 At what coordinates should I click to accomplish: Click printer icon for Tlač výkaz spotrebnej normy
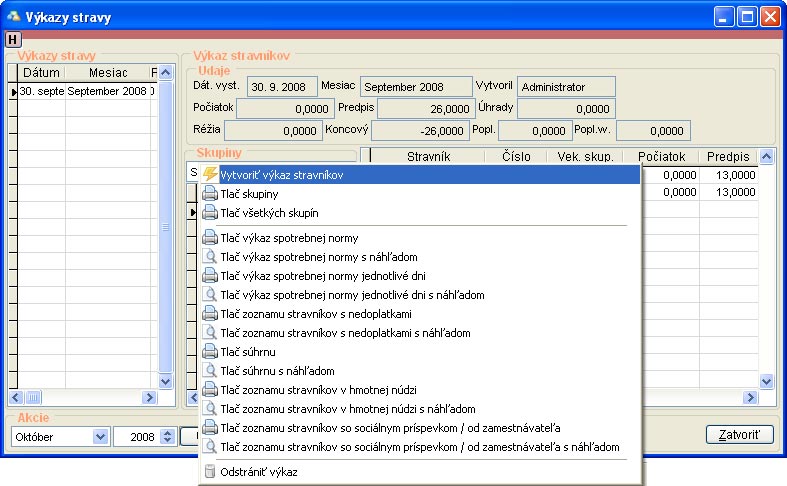[210, 238]
